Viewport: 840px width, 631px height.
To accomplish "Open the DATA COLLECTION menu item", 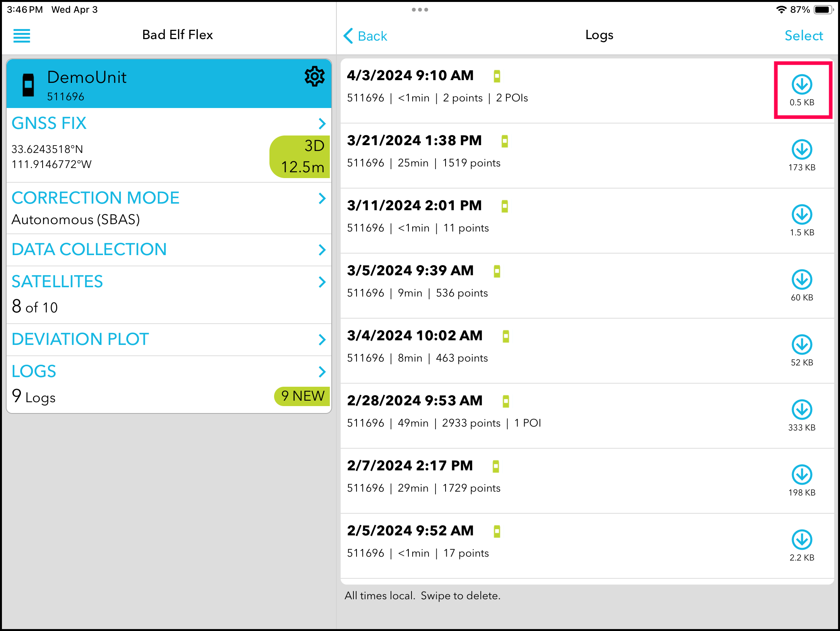I will click(89, 250).
